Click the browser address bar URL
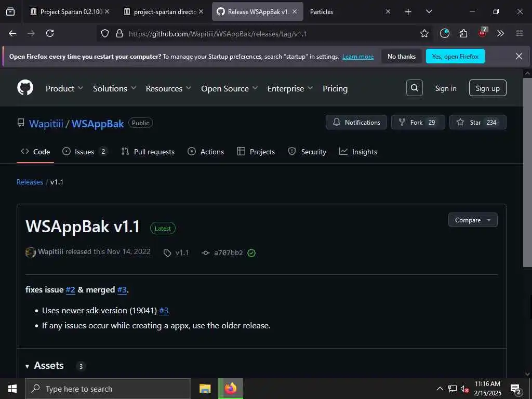 (x=218, y=34)
